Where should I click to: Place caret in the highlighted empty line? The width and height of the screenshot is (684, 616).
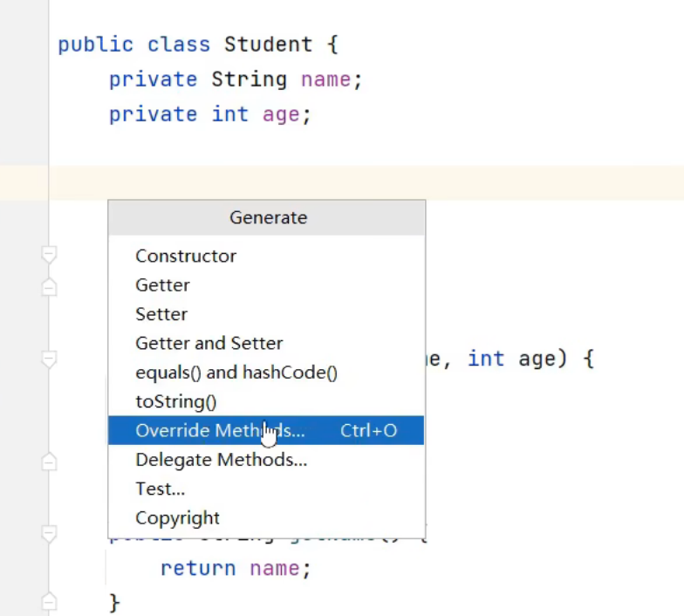coord(366,183)
